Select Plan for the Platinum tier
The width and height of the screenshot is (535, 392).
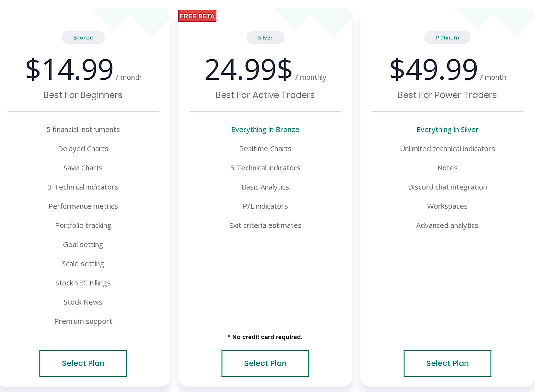point(447,363)
